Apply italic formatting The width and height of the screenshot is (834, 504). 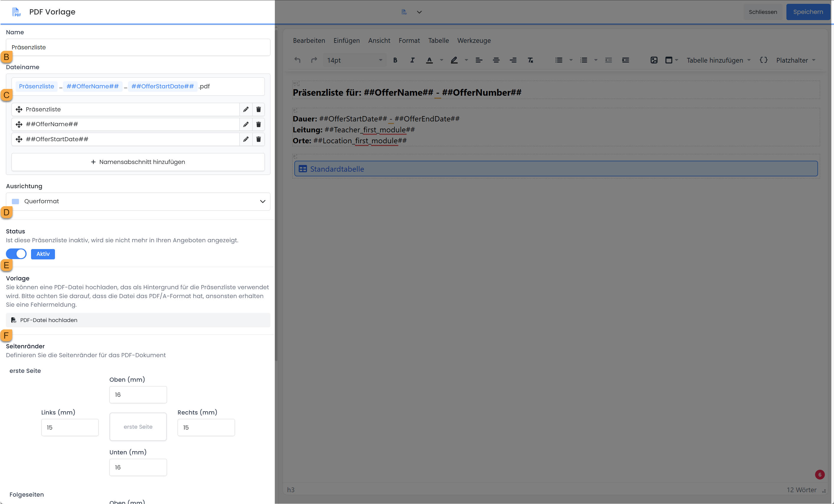[x=412, y=60]
